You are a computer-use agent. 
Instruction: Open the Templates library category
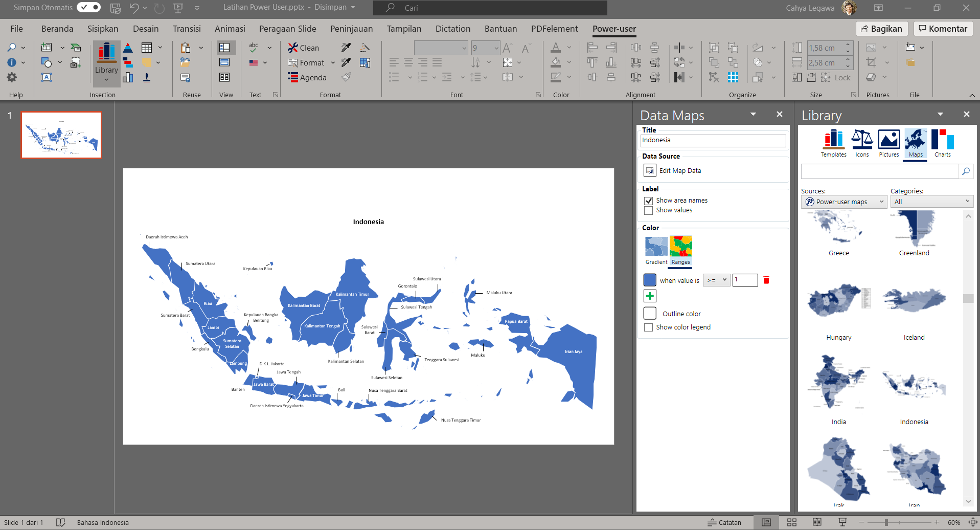[x=833, y=143]
